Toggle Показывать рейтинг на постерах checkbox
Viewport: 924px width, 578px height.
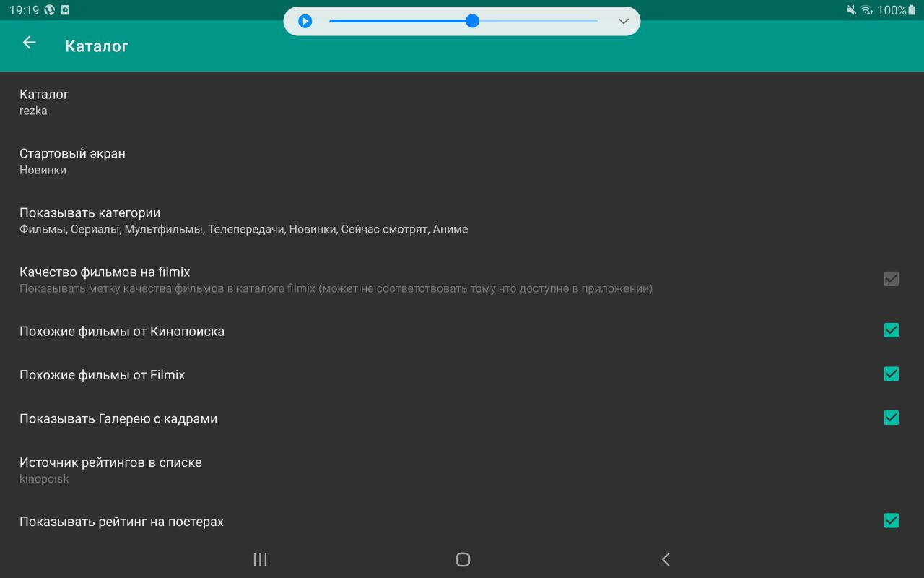point(892,520)
